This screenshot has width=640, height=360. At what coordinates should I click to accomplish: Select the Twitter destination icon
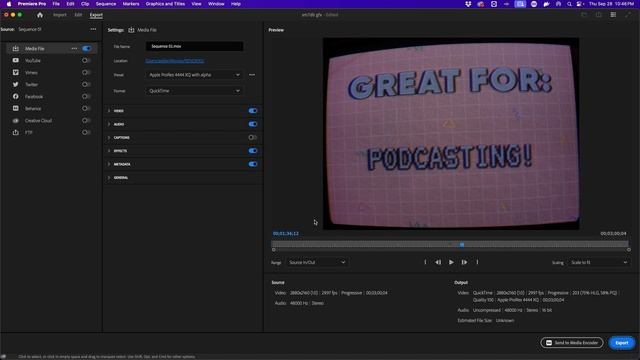click(x=16, y=84)
